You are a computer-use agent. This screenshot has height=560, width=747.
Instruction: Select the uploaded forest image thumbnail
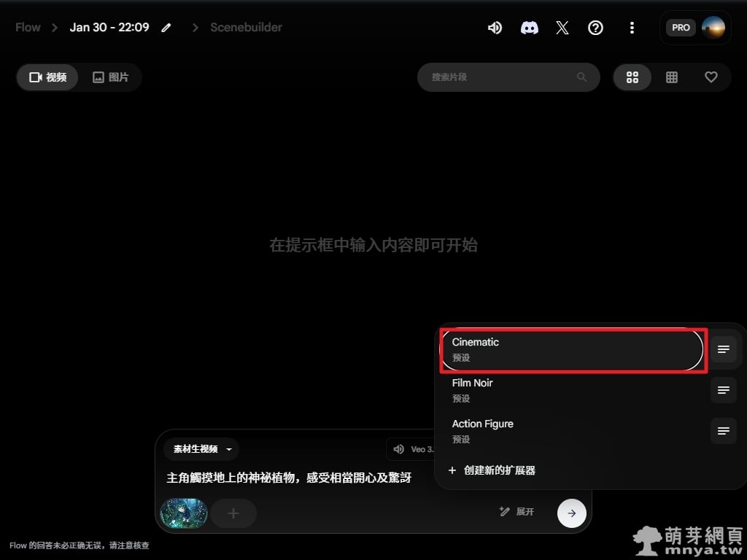[184, 513]
